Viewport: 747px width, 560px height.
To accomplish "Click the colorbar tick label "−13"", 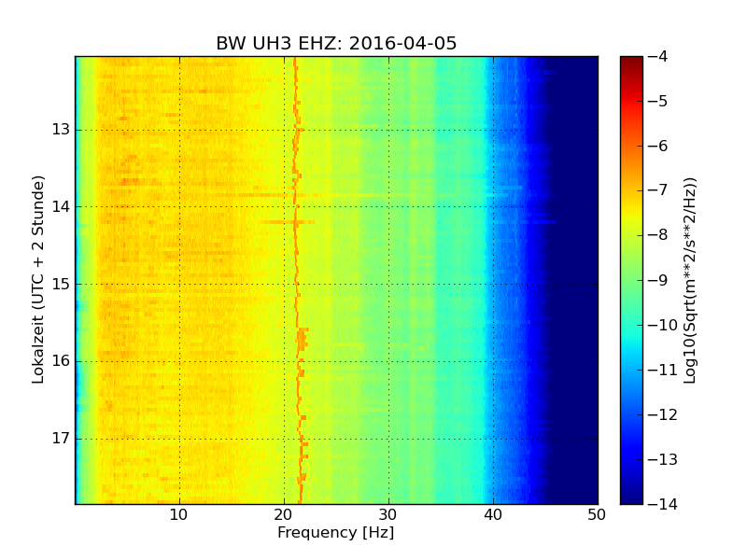I will (x=663, y=459).
